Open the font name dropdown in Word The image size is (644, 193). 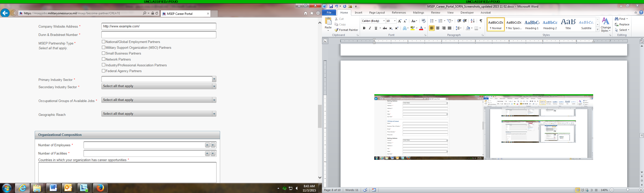(x=384, y=21)
